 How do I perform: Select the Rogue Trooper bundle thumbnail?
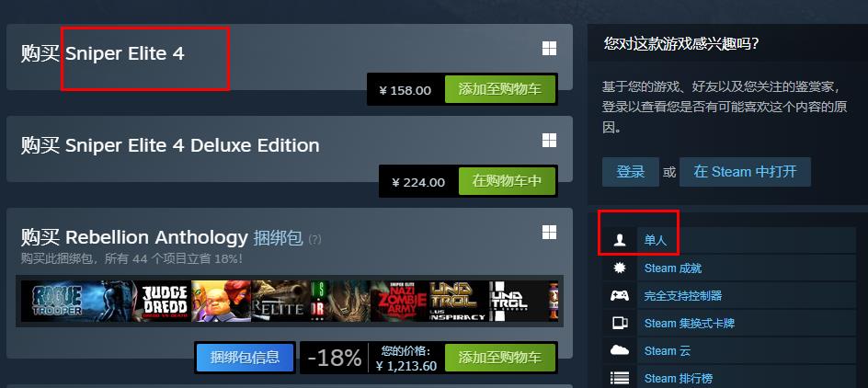pyautogui.click(x=77, y=301)
